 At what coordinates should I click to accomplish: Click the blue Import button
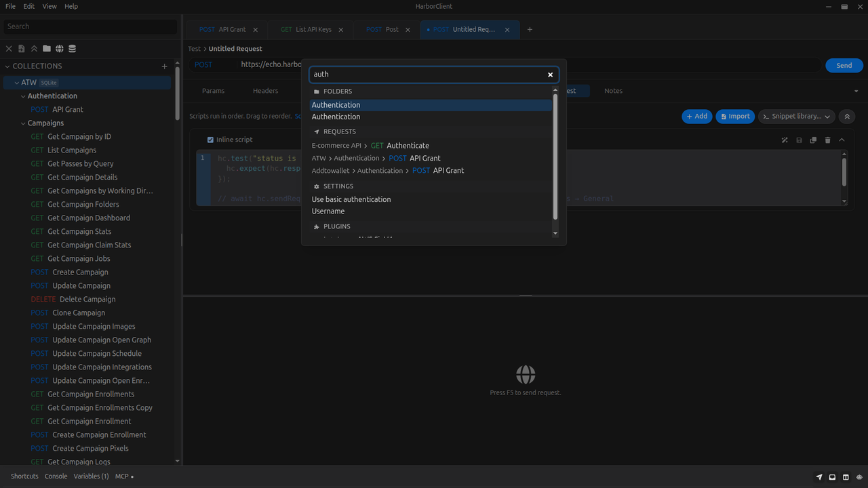tap(735, 117)
